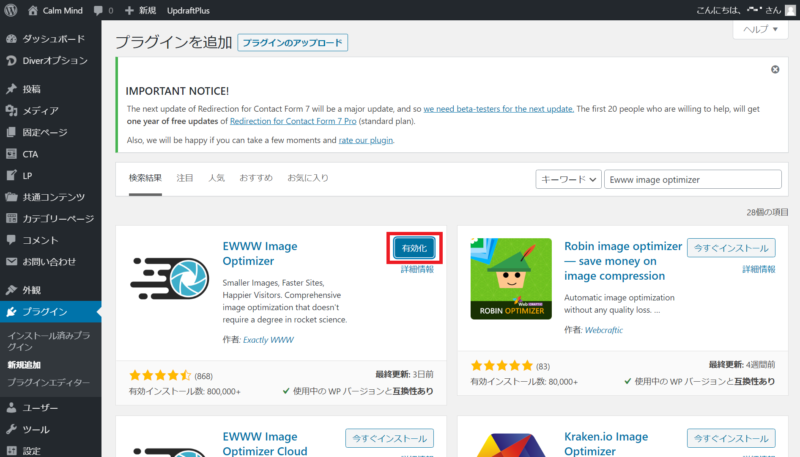Screen dimensions: 800x457
Task: Open Robin image optimizer title link
Action: (x=623, y=261)
